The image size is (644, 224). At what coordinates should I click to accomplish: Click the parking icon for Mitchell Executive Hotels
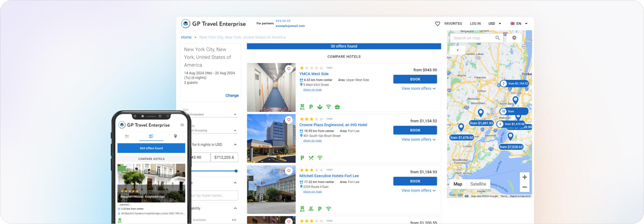[x=320, y=209]
